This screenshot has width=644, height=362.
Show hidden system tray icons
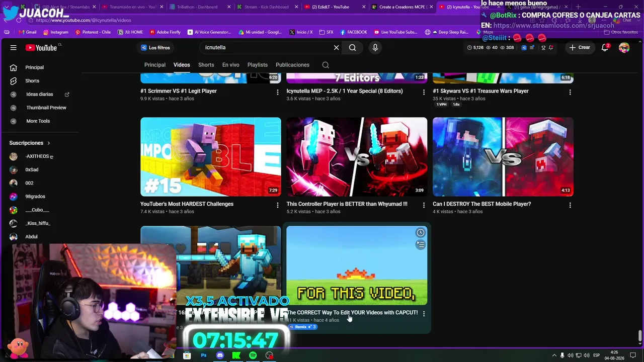coord(554,355)
